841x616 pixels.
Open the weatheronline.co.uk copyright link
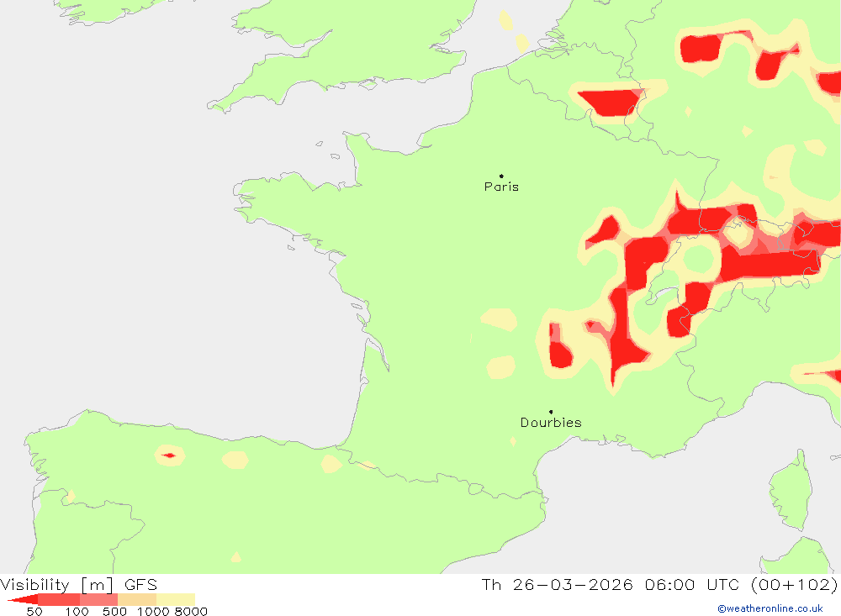[770, 608]
